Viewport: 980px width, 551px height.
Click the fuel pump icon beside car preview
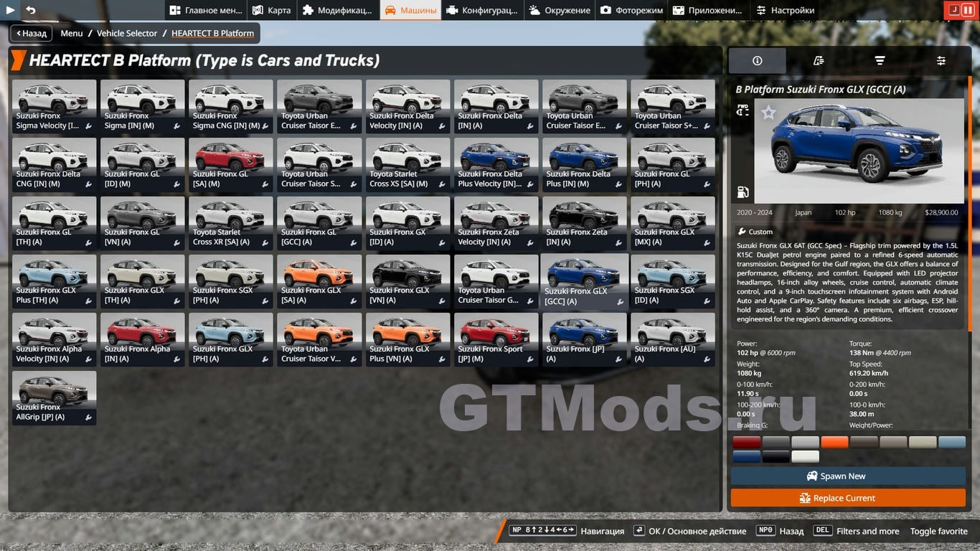pos(743,192)
